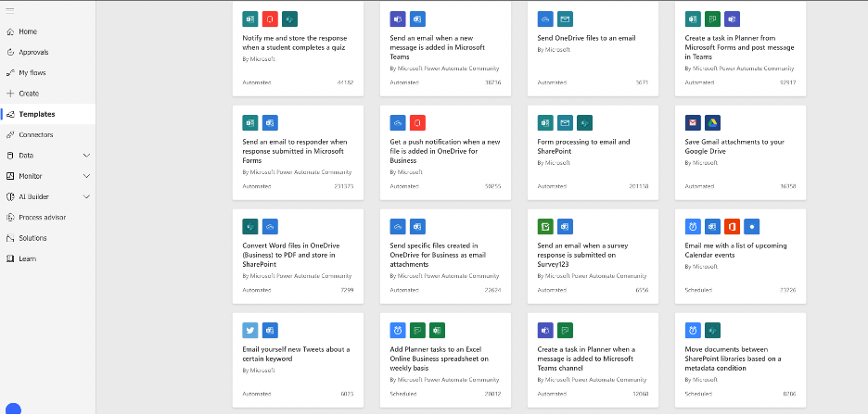Click the Learn book icon
Image resolution: width=868 pixels, height=415 pixels.
10,258
